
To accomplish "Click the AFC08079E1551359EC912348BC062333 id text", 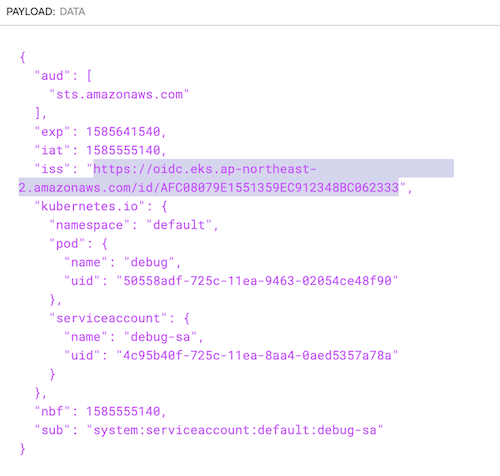I will click(279, 188).
